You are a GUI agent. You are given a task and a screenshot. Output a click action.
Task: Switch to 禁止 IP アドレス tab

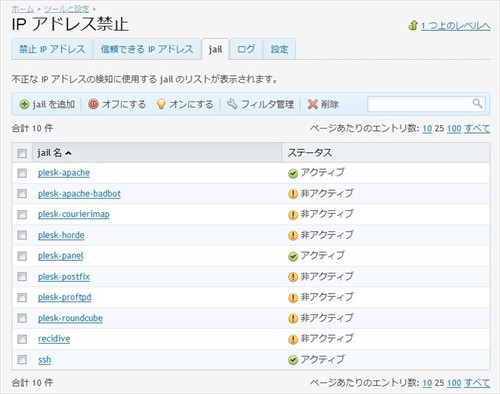(52, 49)
